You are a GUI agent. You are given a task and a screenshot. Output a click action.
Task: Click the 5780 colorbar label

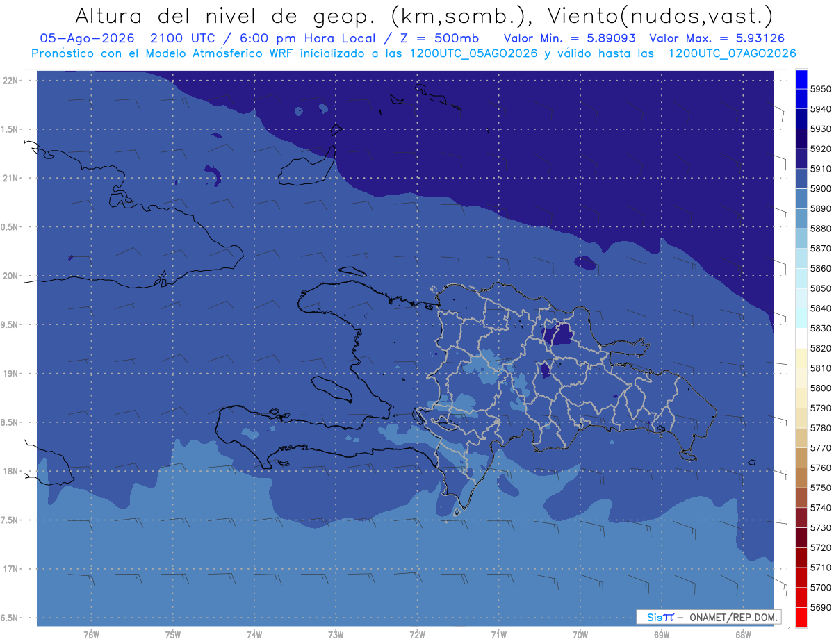coord(820,428)
